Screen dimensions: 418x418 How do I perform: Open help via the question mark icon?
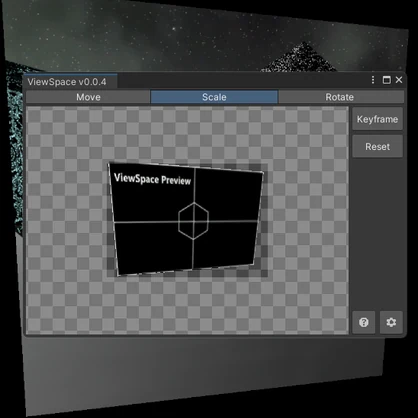click(364, 322)
